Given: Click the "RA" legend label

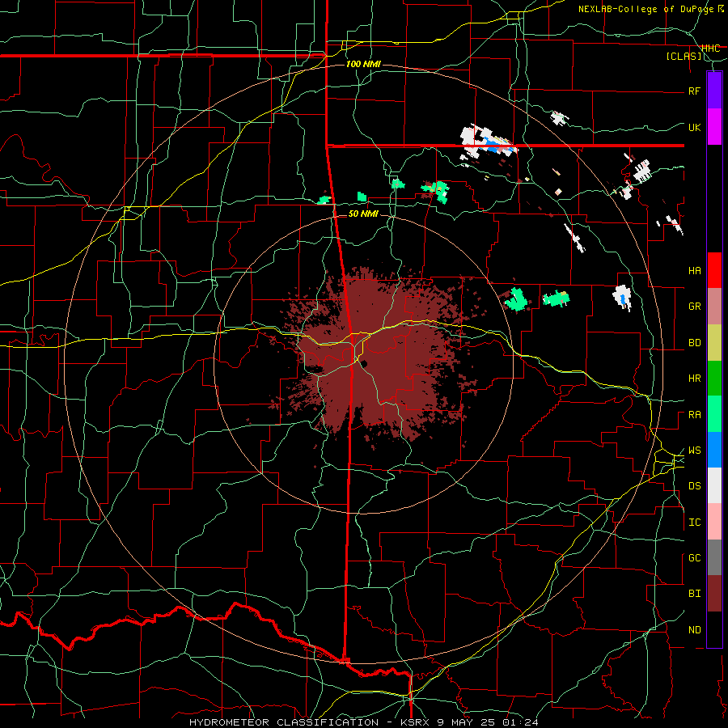Looking at the screenshot, I should point(694,415).
